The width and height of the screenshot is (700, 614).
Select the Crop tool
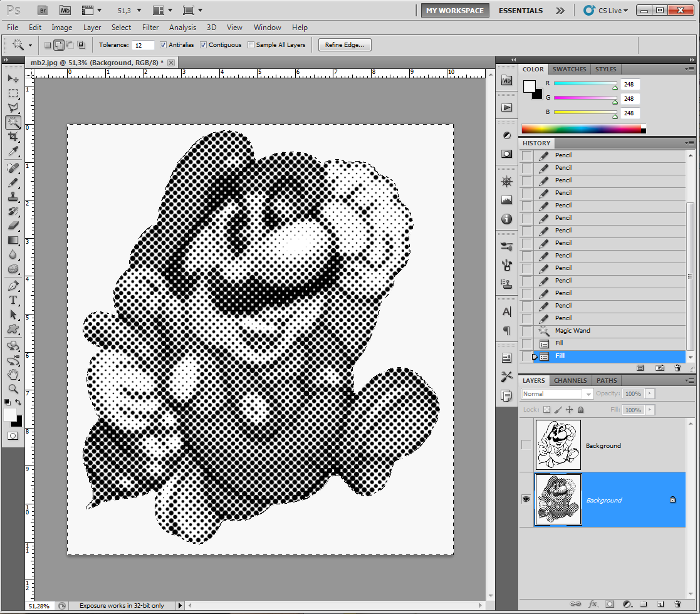(x=13, y=137)
